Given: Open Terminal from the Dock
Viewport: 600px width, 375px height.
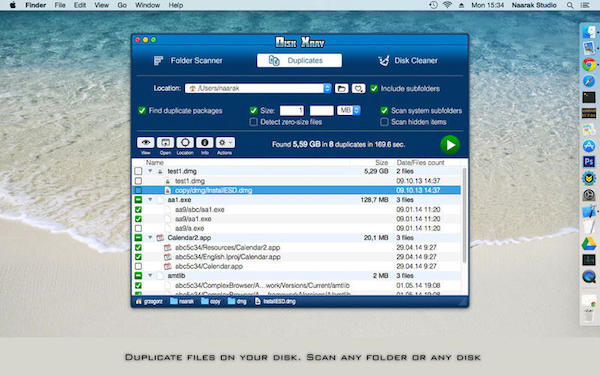Looking at the screenshot, I should tap(589, 97).
